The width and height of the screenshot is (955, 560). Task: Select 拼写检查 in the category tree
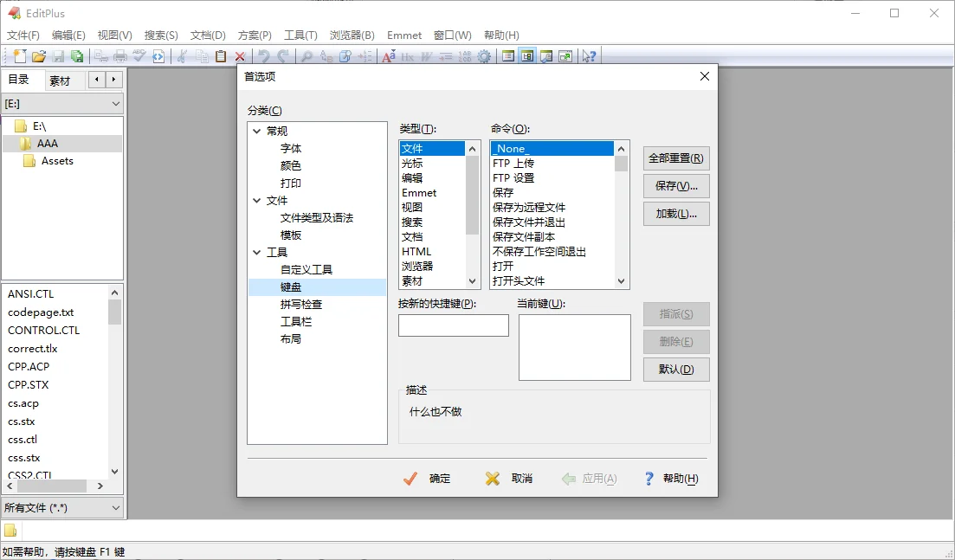tap(301, 305)
